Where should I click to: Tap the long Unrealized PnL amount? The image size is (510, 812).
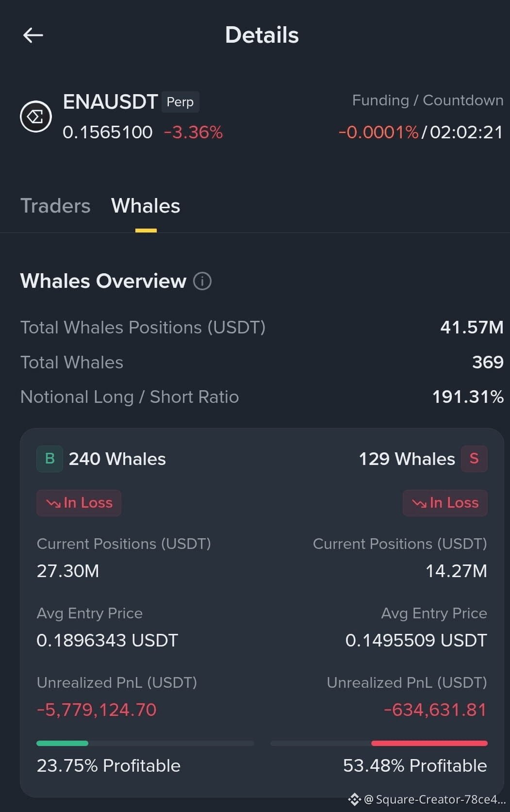[97, 710]
